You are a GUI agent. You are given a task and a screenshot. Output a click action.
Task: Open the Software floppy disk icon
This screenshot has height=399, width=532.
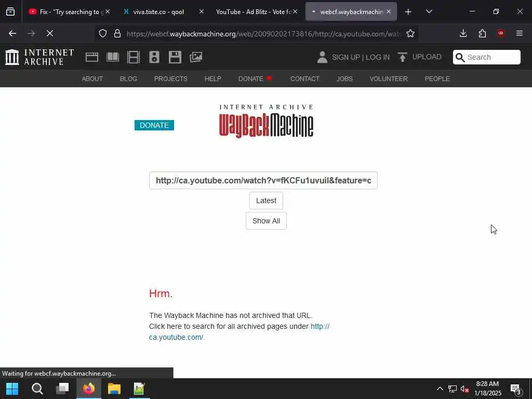[175, 57]
